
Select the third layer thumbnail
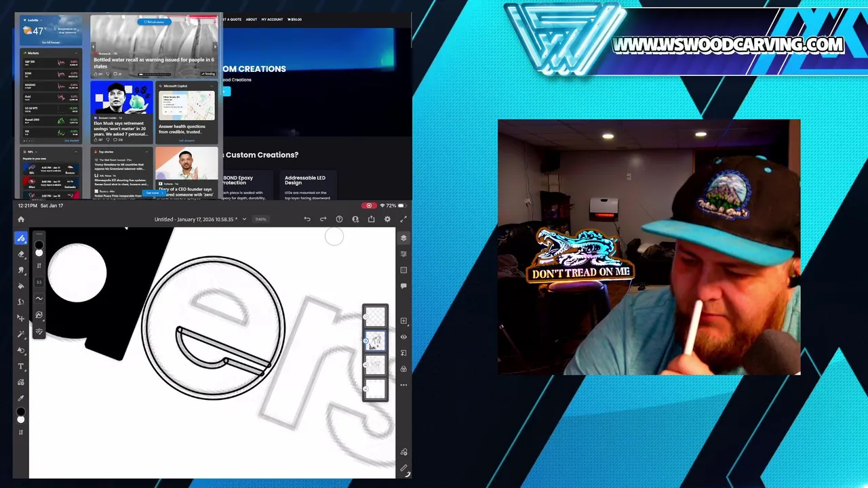pos(375,365)
